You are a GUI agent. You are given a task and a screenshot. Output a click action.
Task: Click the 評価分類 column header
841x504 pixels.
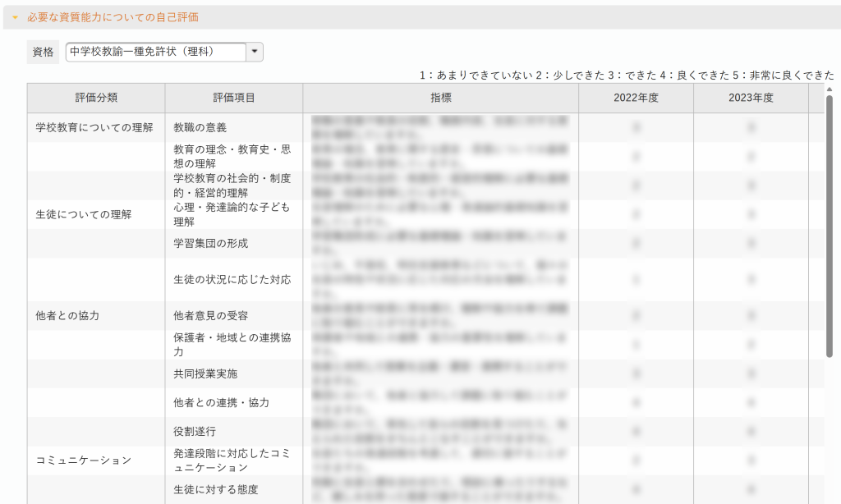96,98
